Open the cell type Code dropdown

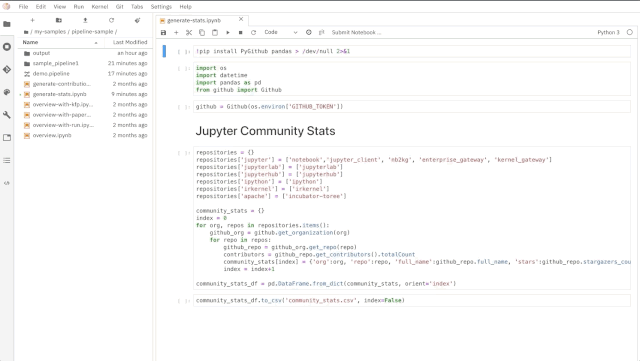coord(281,32)
